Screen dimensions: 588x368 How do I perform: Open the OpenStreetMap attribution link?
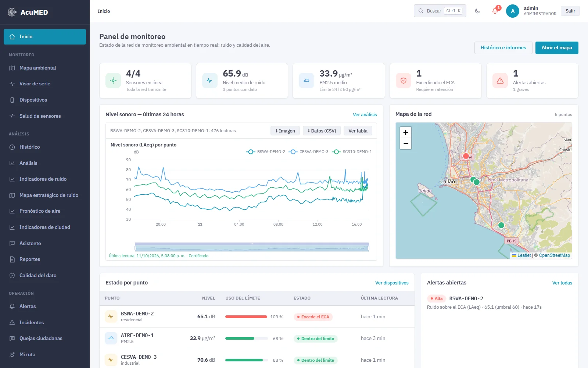(554, 255)
